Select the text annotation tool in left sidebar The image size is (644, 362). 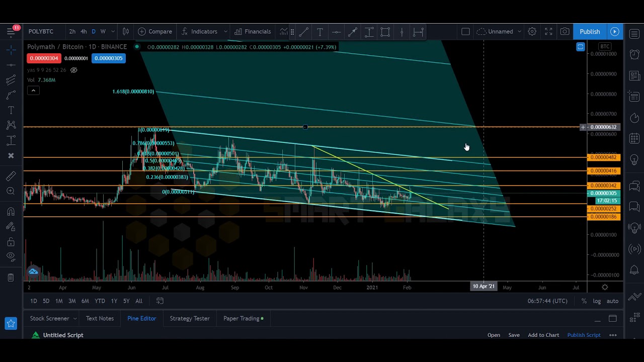(x=11, y=110)
